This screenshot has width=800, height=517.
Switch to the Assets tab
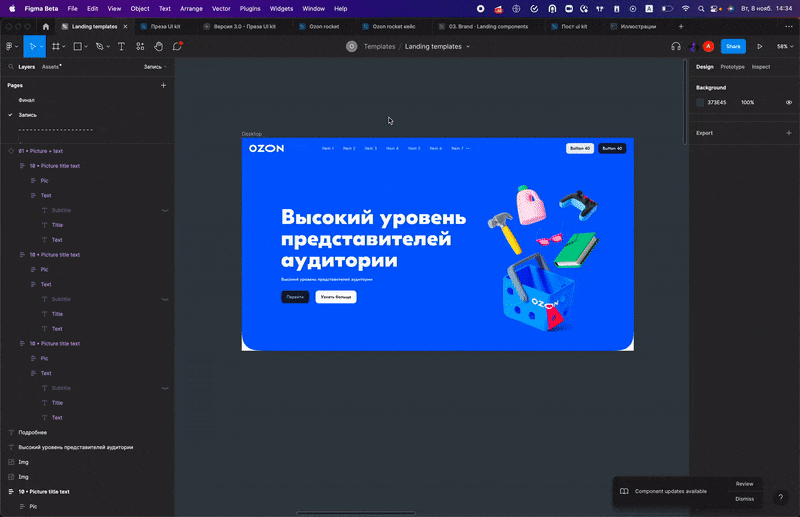tap(51, 67)
